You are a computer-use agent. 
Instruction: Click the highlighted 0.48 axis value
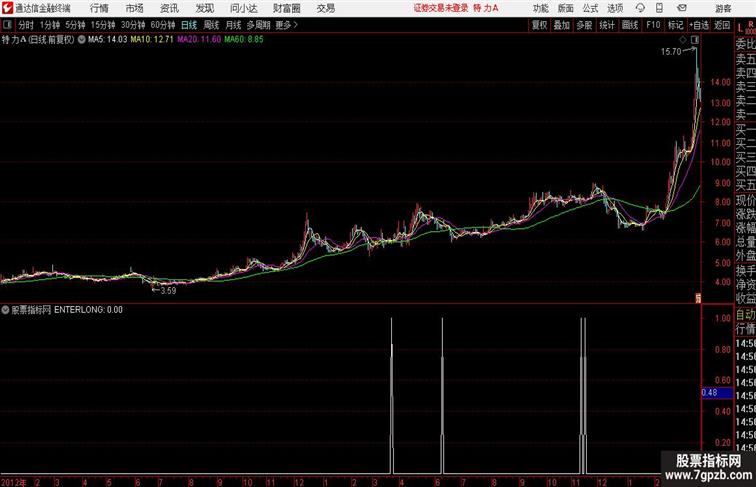click(717, 392)
